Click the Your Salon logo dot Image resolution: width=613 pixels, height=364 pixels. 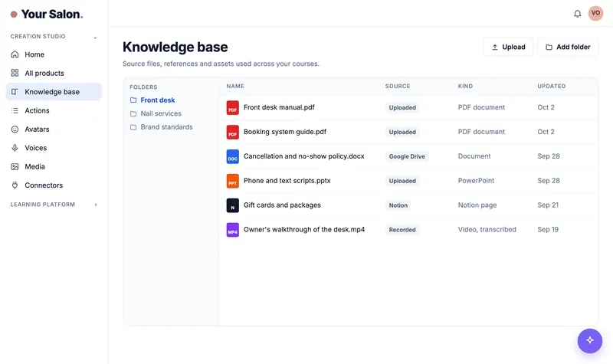point(14,15)
